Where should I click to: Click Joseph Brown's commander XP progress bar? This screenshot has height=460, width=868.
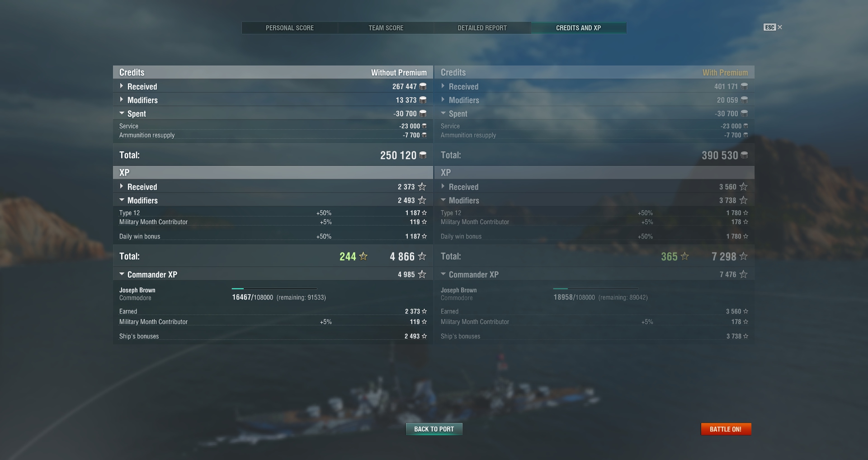[x=274, y=288]
